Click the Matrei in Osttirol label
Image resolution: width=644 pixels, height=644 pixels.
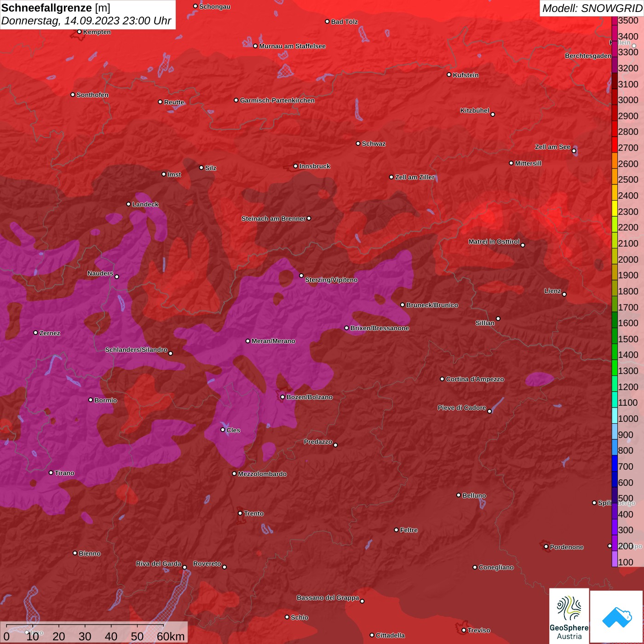tap(494, 241)
